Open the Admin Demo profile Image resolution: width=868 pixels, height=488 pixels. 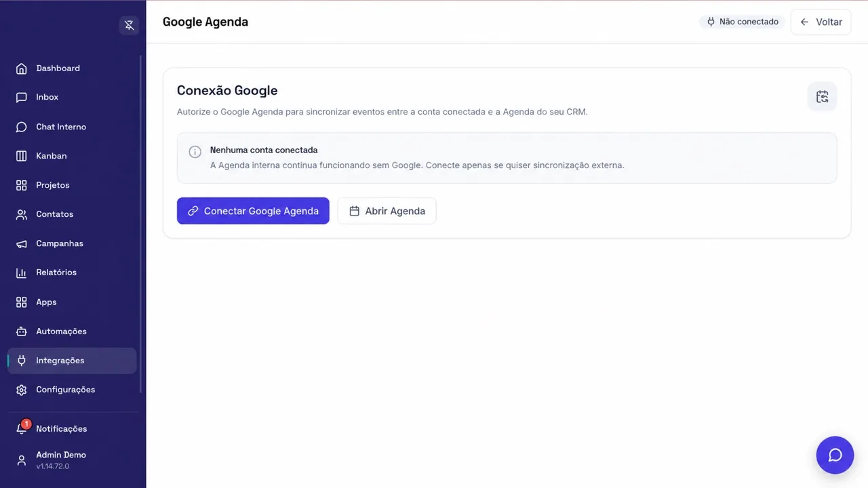click(72, 460)
